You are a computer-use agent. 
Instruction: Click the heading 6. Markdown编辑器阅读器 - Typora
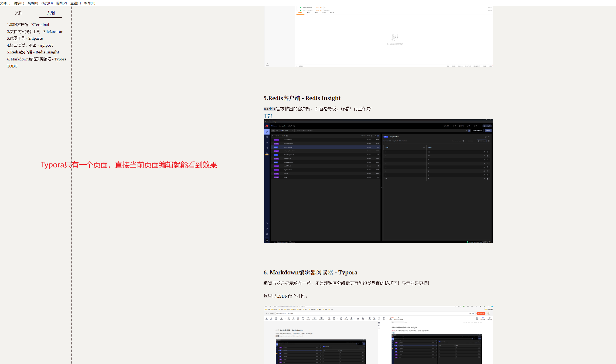tap(311, 273)
